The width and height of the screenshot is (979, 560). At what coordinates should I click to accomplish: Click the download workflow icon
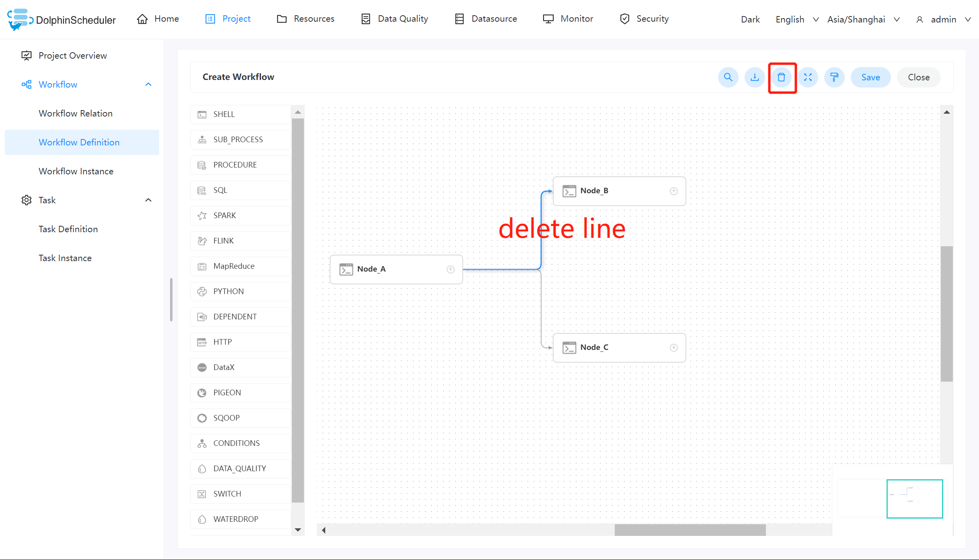point(755,77)
